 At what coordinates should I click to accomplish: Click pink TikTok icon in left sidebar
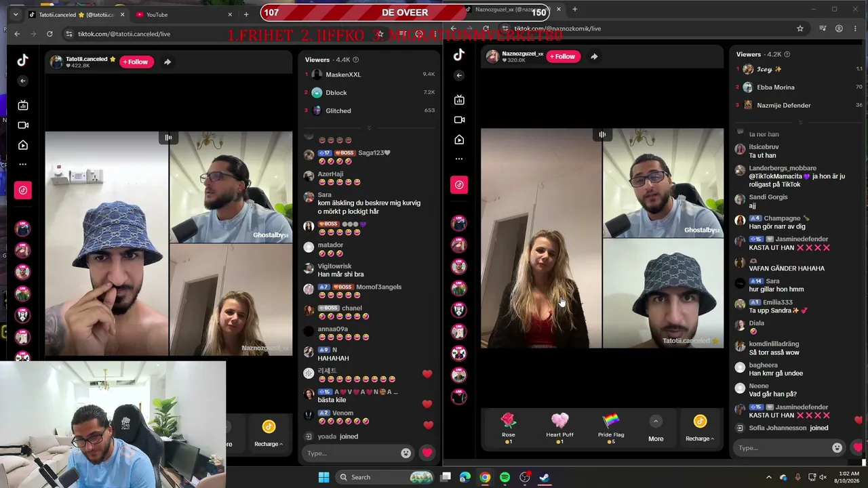(23, 190)
